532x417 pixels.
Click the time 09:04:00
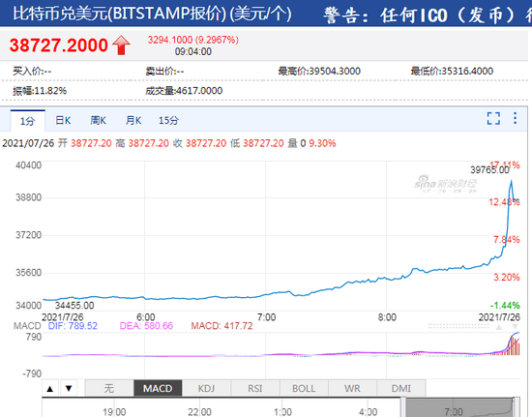pos(193,51)
